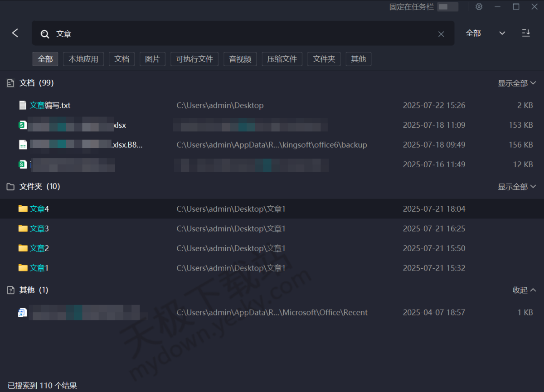
Task: Click the search magnifier icon
Action: click(44, 34)
